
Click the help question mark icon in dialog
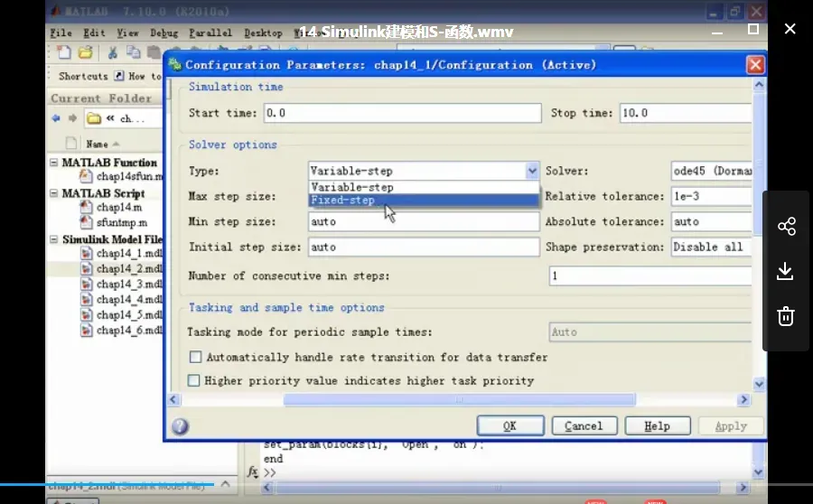point(180,426)
